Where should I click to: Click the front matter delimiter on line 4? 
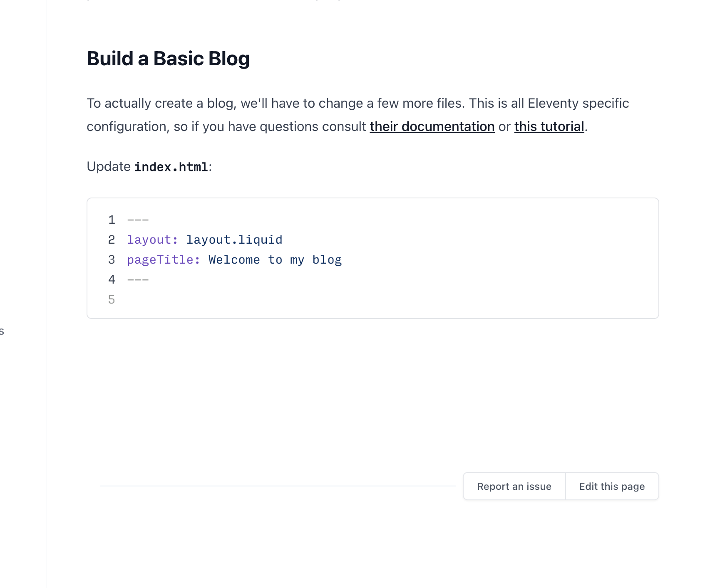coord(138,279)
